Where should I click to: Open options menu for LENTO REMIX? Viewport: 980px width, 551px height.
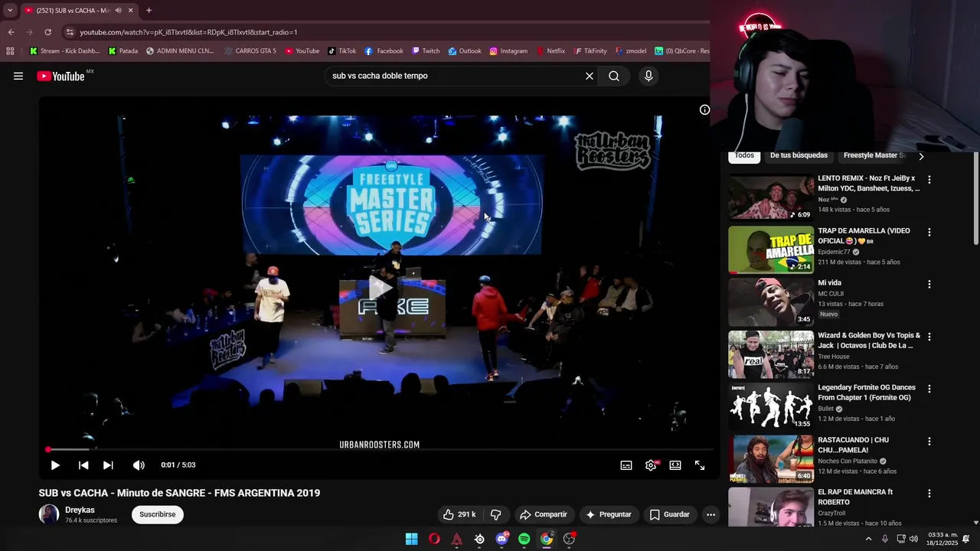tap(929, 180)
